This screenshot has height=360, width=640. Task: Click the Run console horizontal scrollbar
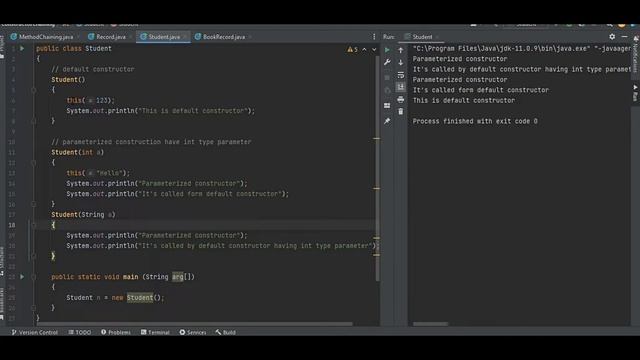430,324
